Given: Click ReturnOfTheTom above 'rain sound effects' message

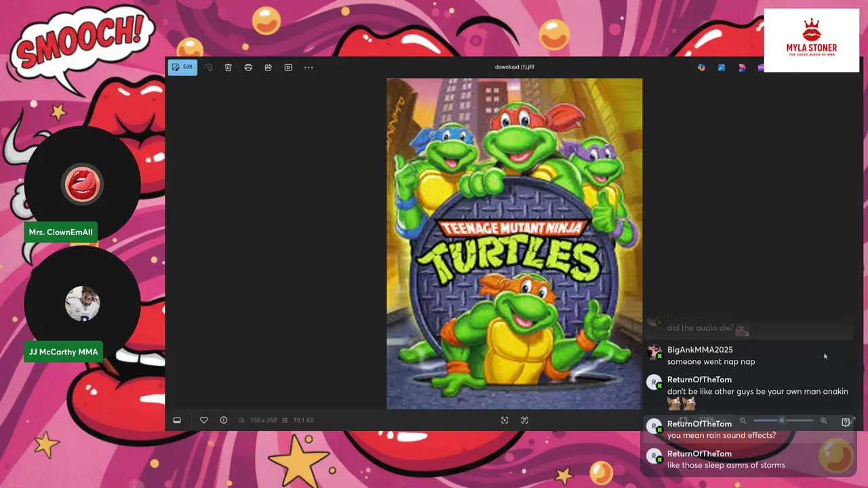Looking at the screenshot, I should click(x=699, y=424).
